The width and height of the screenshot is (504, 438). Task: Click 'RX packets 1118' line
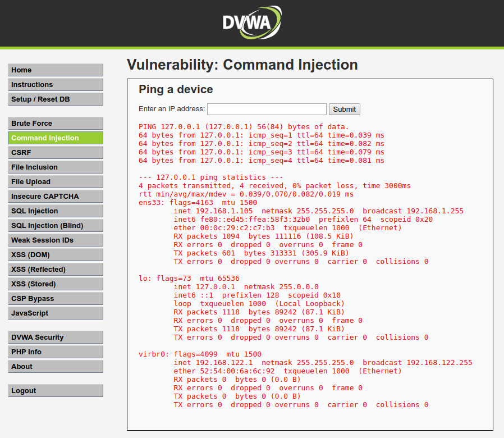(x=259, y=312)
